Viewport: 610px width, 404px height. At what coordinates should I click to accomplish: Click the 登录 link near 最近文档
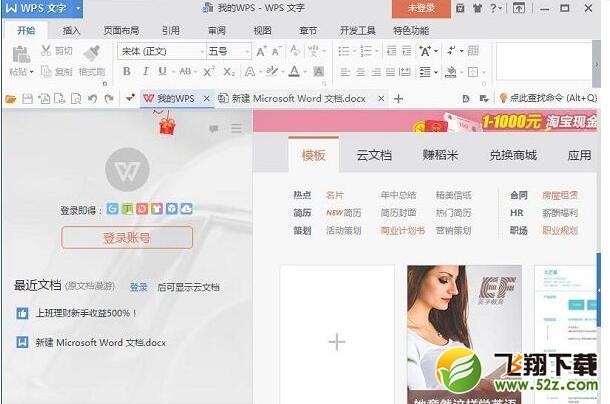click(138, 287)
